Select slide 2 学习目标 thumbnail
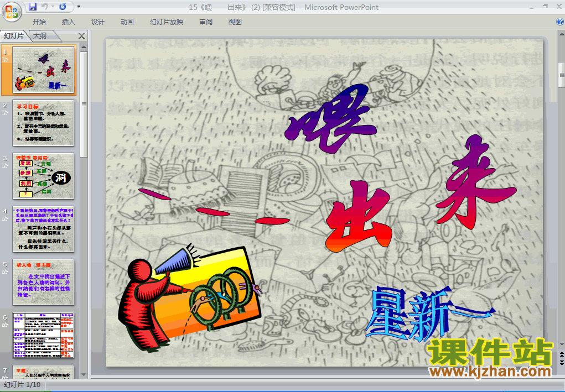The height and width of the screenshot is (392, 565). point(43,123)
